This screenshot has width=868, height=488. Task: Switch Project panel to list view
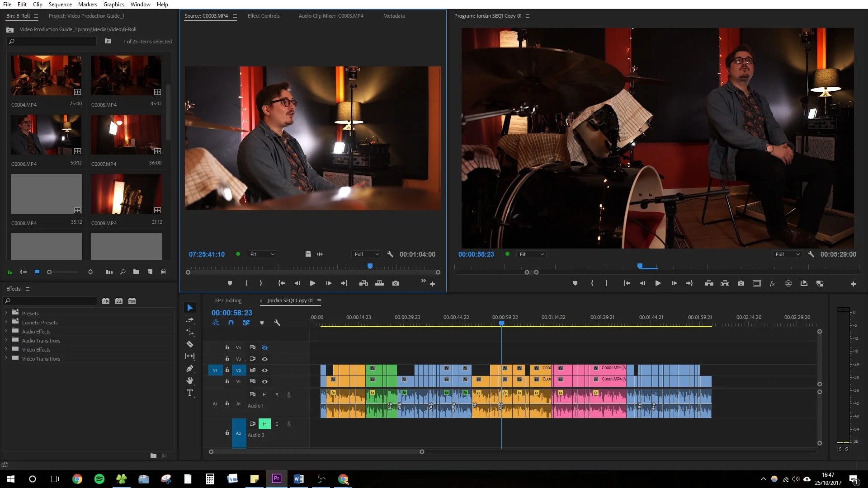23,272
